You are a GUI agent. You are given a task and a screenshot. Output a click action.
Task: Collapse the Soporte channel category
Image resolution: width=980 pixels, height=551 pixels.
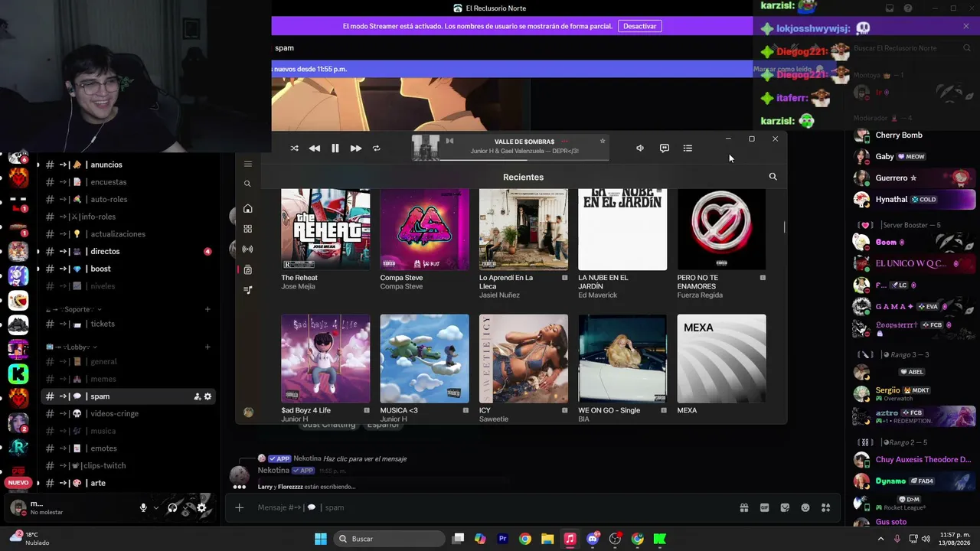(74, 309)
